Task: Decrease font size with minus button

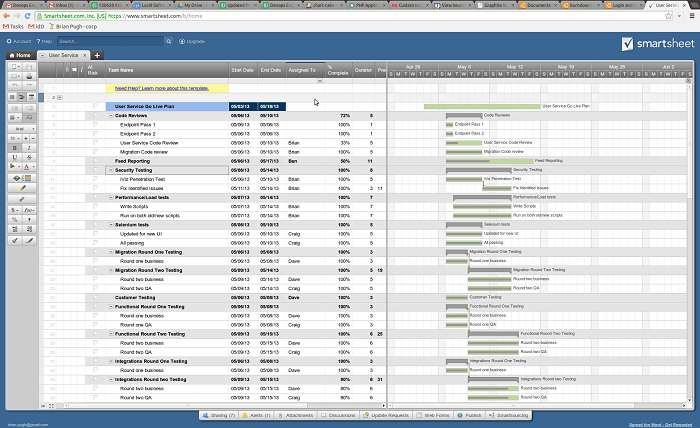Action: coord(33,138)
